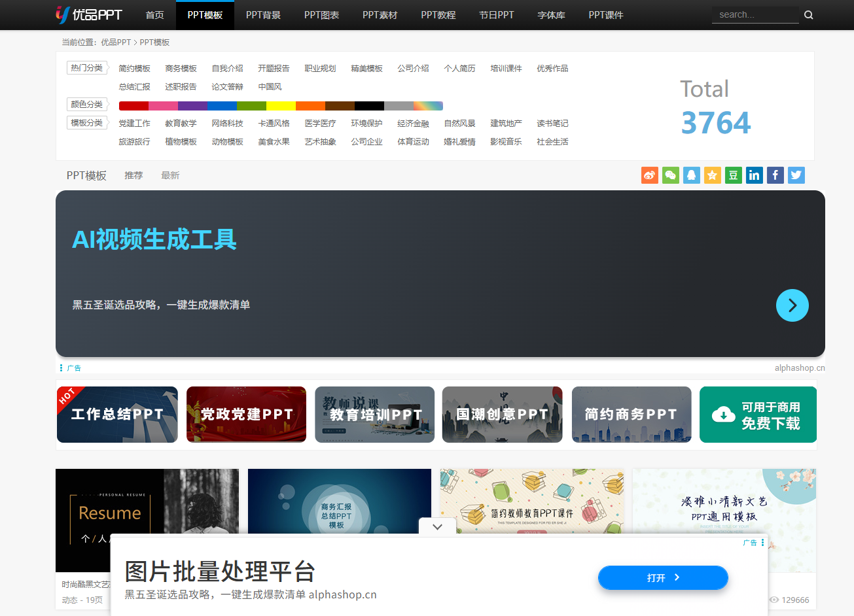Share via the Douban icon
This screenshot has height=616, width=854.
tap(733, 175)
